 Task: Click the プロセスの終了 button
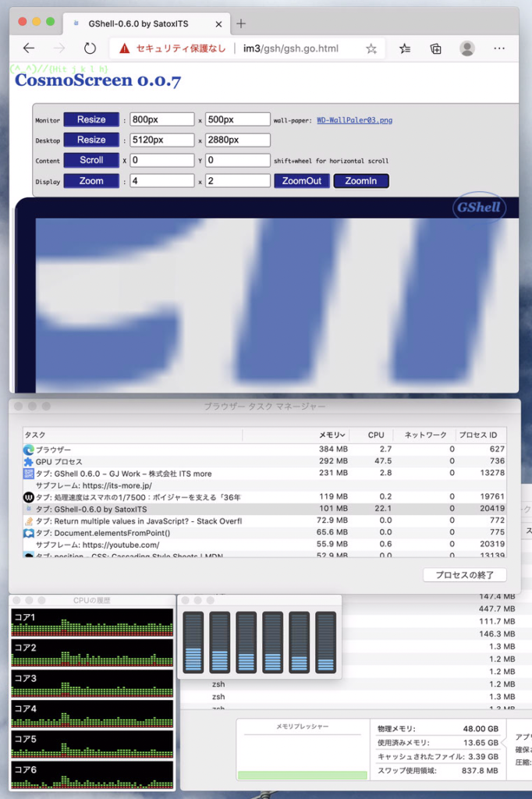464,575
